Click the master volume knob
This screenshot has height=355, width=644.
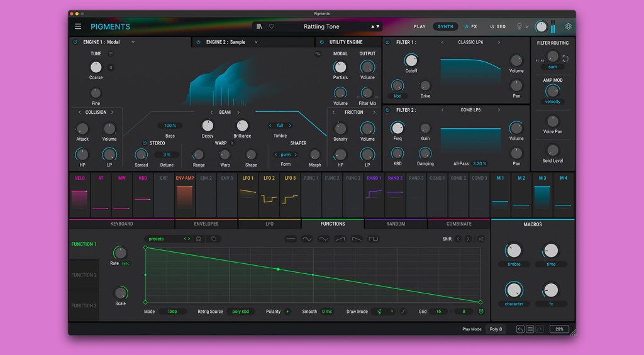point(541,27)
